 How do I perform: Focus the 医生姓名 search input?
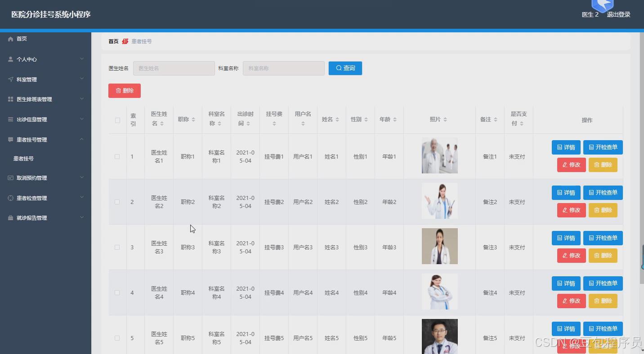point(174,68)
